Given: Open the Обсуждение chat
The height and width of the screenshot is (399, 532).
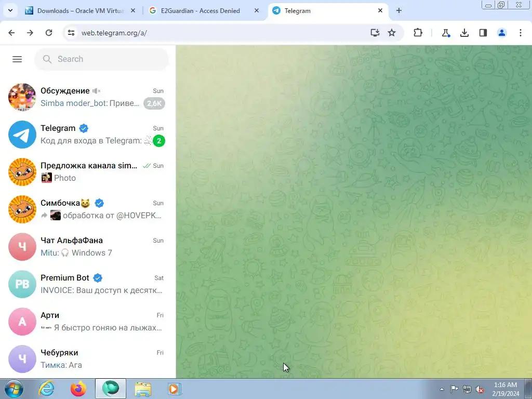Looking at the screenshot, I should tap(87, 97).
